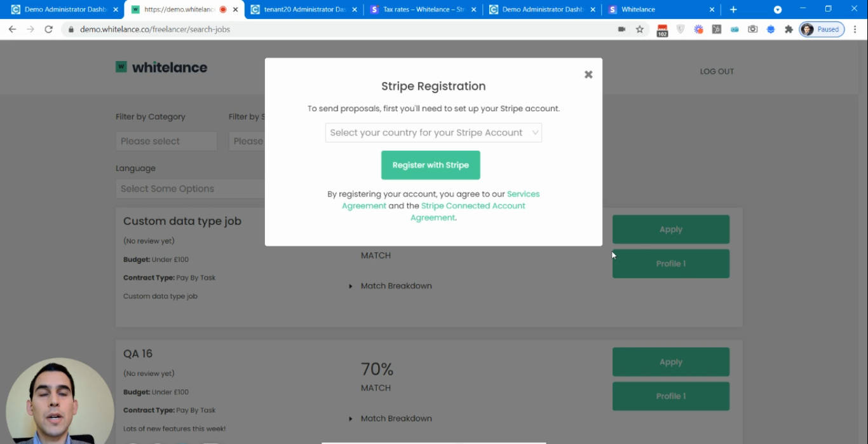This screenshot has height=444, width=868.
Task: Click the Paused profile button
Action: [822, 29]
